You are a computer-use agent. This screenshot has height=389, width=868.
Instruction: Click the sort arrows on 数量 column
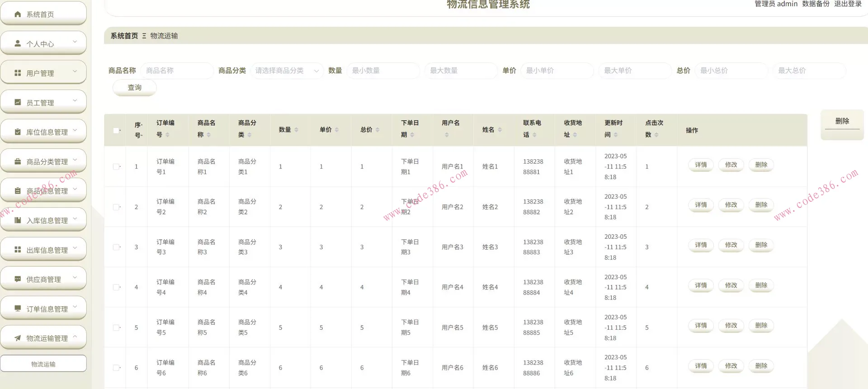coord(296,130)
